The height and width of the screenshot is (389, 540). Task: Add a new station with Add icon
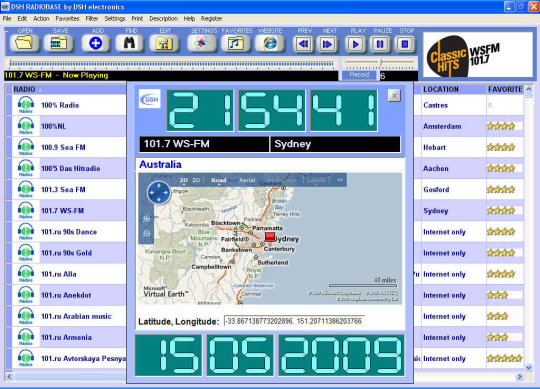(x=95, y=43)
